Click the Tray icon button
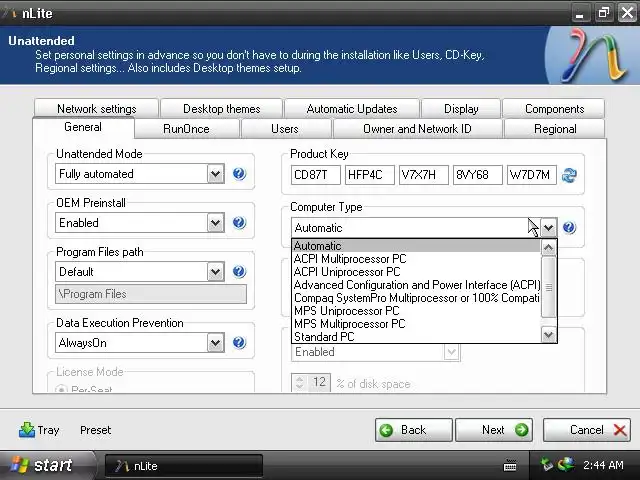 [x=39, y=430]
